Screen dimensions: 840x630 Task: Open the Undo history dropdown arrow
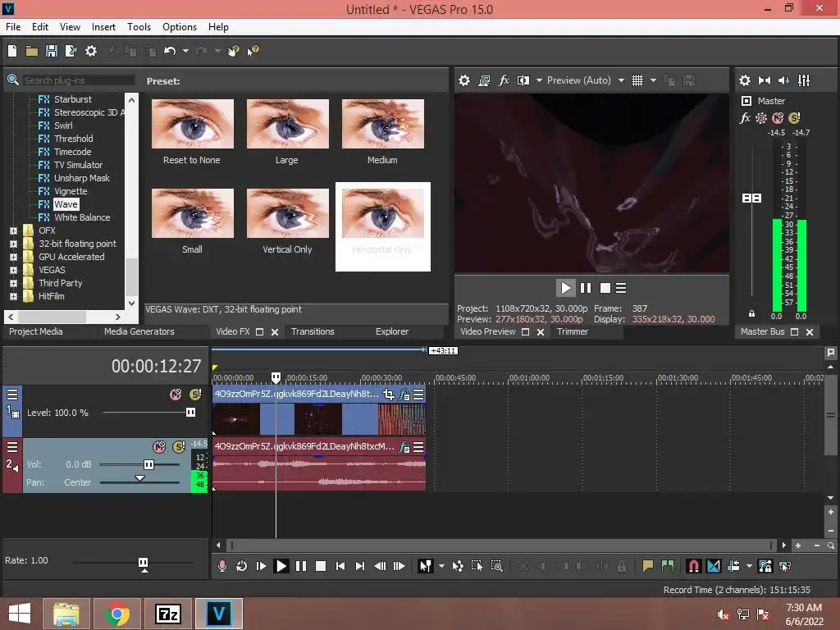tap(185, 51)
